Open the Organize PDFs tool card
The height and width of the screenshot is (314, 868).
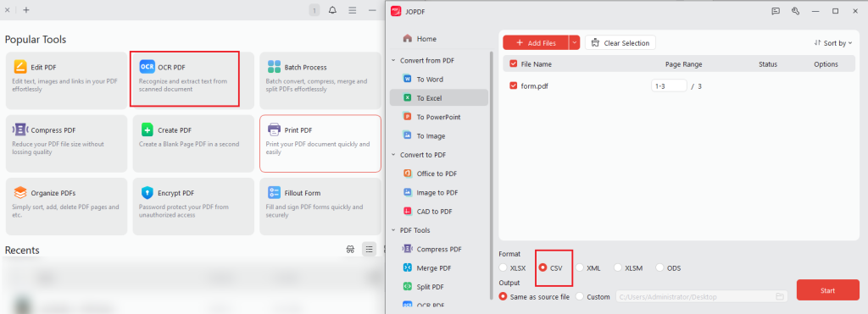pyautogui.click(x=66, y=207)
